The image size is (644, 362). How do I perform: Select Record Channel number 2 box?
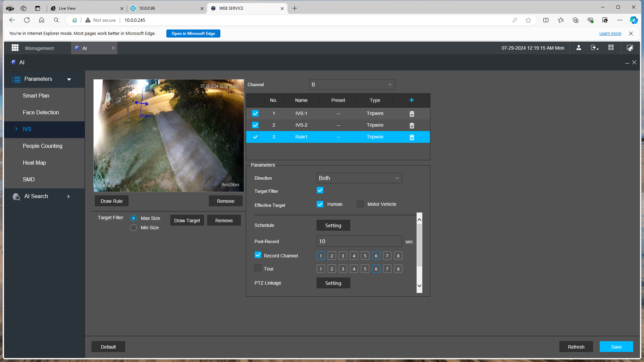pos(332,256)
